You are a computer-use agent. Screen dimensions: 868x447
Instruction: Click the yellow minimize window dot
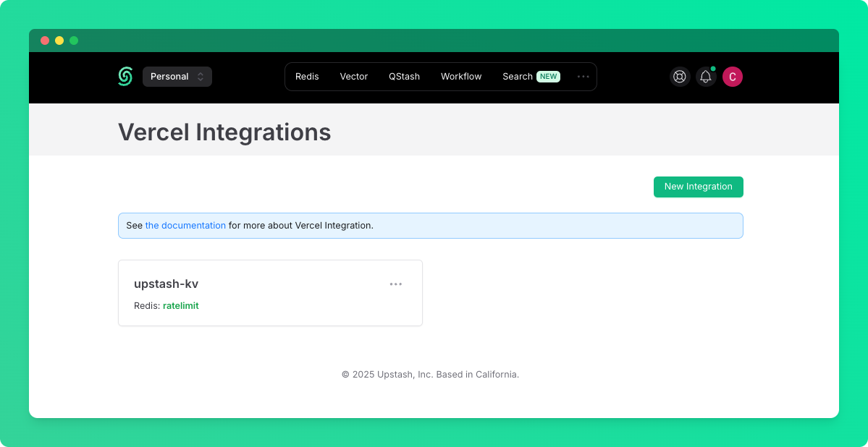point(59,41)
